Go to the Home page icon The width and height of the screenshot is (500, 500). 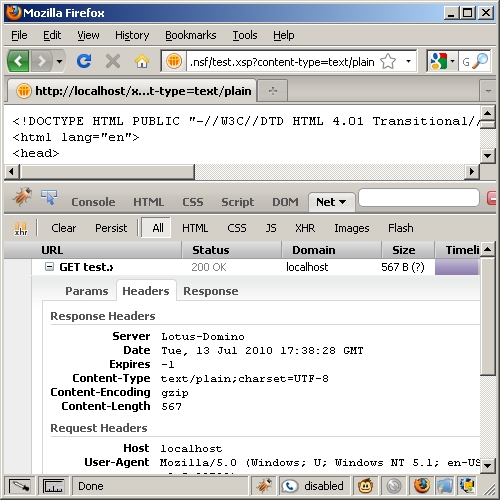[142, 61]
